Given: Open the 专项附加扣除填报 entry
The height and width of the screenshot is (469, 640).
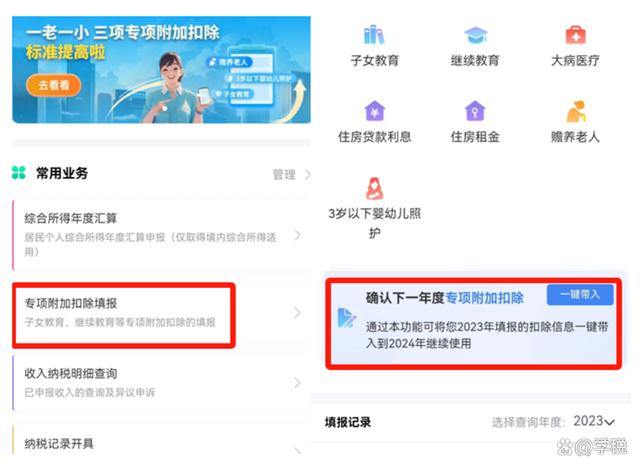Looking at the screenshot, I should [x=161, y=313].
